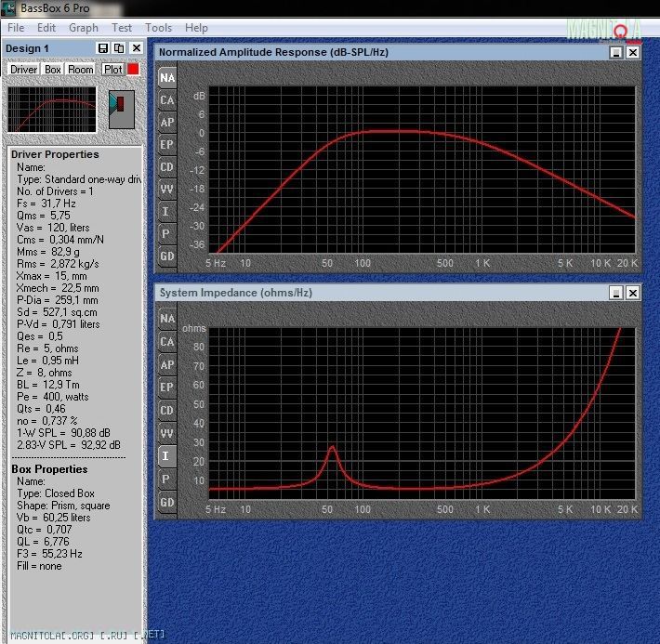Select P tab in System Impedance graph
Screen dimensions: 660x644
click(167, 479)
